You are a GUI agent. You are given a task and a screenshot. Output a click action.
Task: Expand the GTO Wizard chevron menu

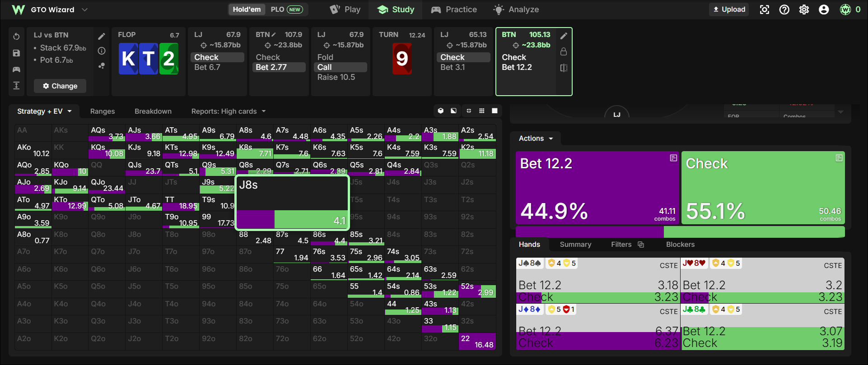pyautogui.click(x=84, y=9)
